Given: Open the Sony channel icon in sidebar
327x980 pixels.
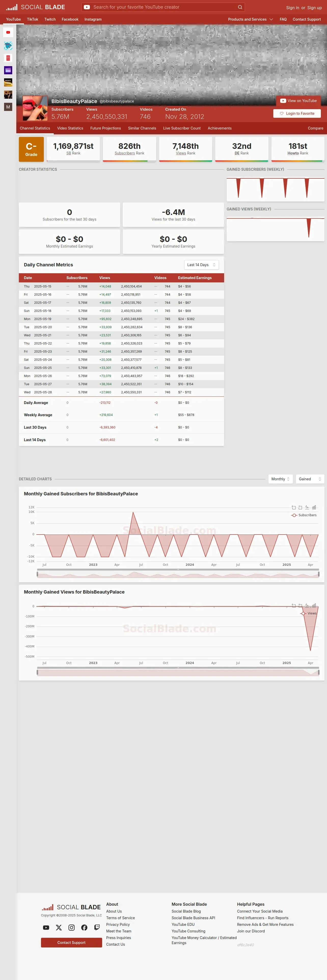Looking at the screenshot, I should (8, 82).
